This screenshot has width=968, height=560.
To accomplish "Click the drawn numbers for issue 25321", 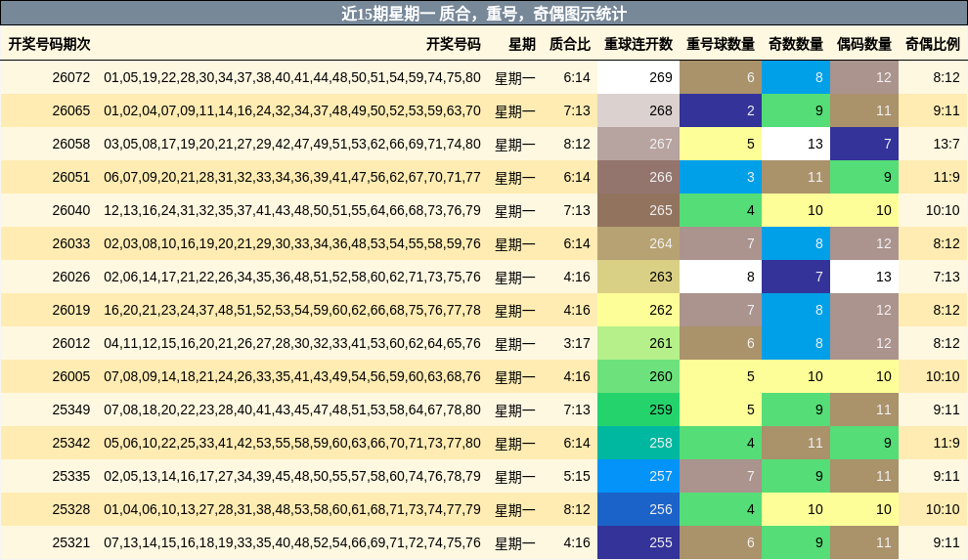I will pyautogui.click(x=292, y=542).
